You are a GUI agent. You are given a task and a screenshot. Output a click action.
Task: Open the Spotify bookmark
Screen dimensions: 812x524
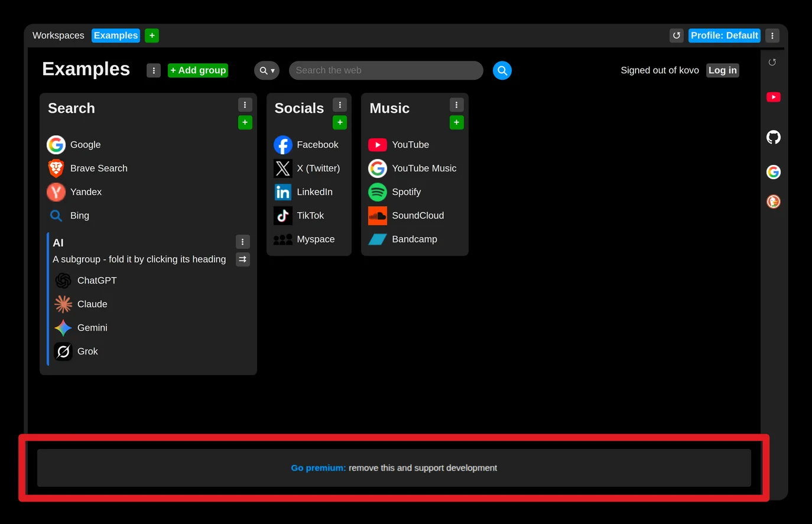point(406,192)
